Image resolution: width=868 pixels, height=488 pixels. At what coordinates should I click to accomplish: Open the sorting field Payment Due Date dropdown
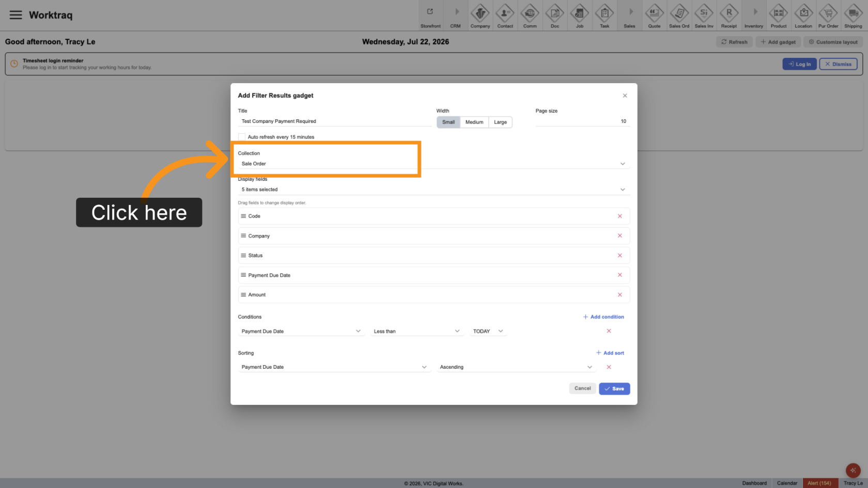coord(334,367)
